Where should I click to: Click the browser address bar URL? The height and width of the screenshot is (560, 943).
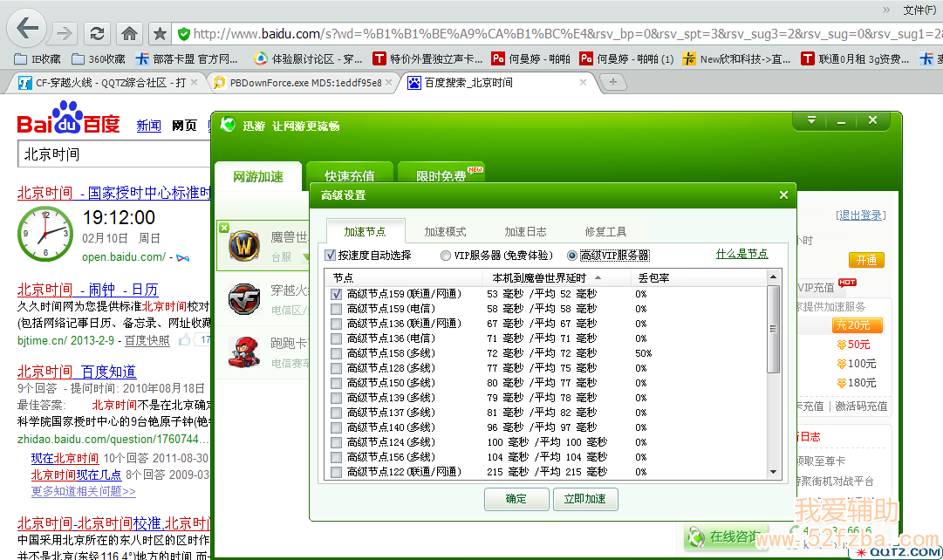pos(565,34)
